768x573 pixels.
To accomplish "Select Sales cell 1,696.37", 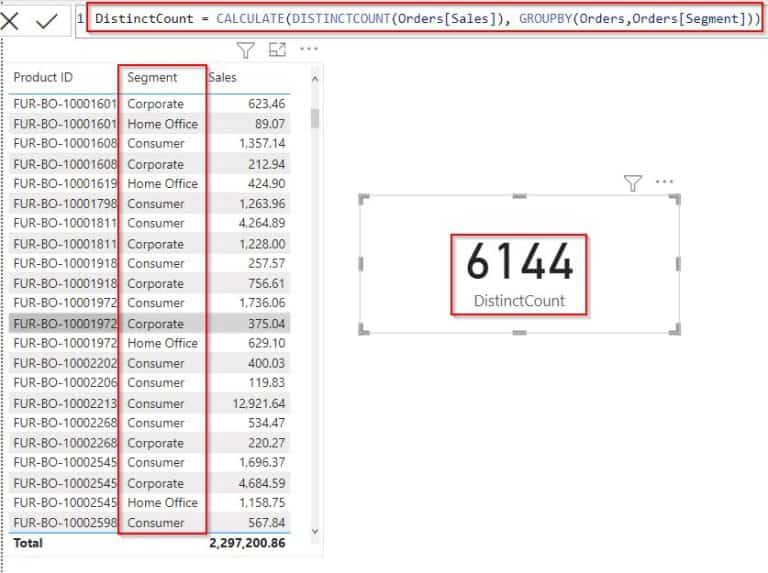I will coord(262,463).
